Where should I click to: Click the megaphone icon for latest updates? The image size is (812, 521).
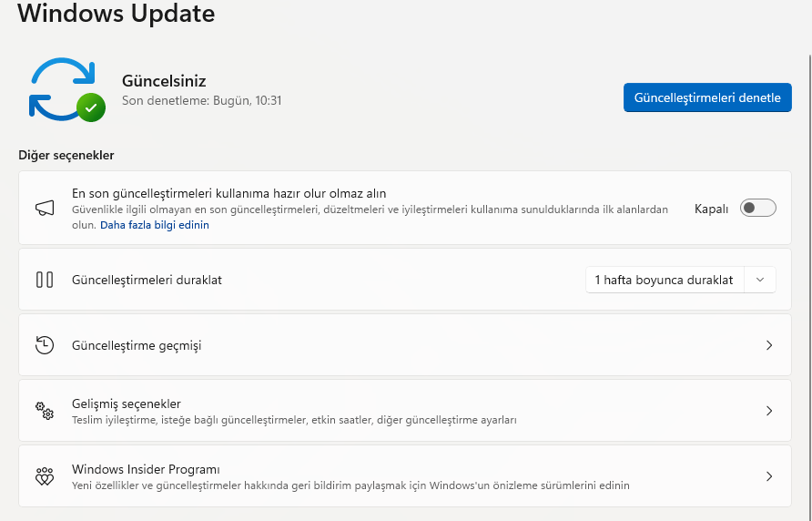[x=45, y=209]
